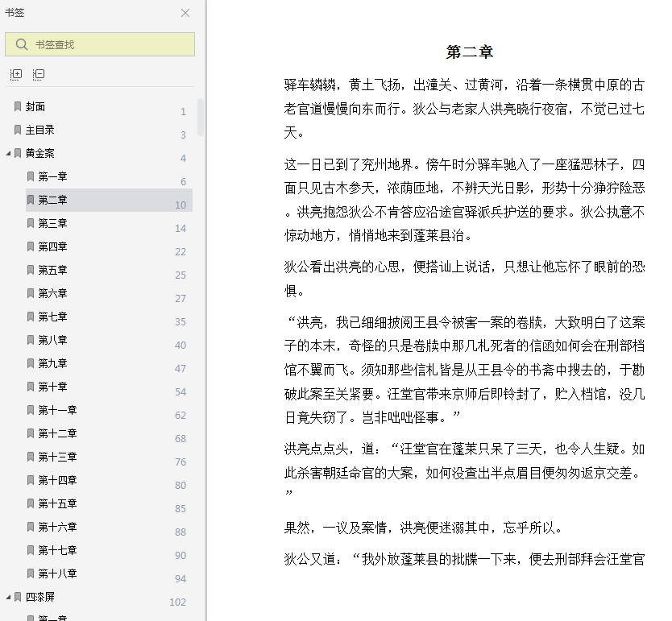The height and width of the screenshot is (621, 672).
Task: Collapse all bookmarks icon
Action: (x=39, y=75)
